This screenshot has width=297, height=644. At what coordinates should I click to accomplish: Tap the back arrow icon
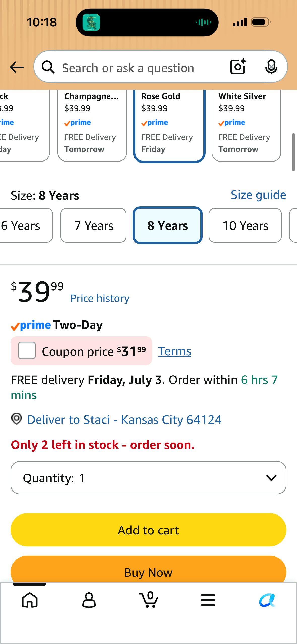[x=17, y=67]
